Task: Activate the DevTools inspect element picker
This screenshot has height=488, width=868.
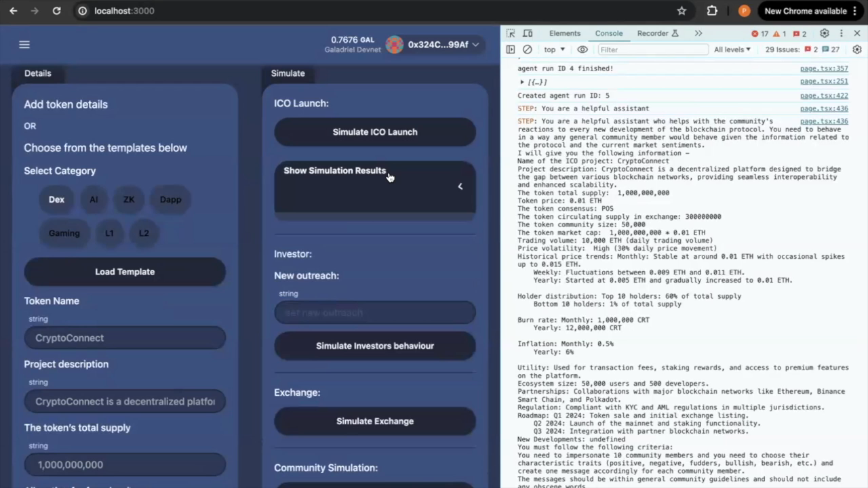Action: (x=511, y=33)
